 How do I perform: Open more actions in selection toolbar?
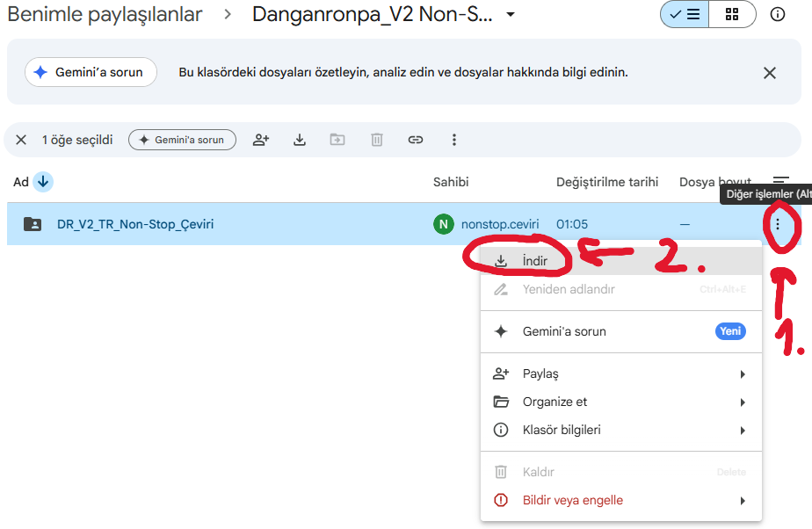(454, 140)
